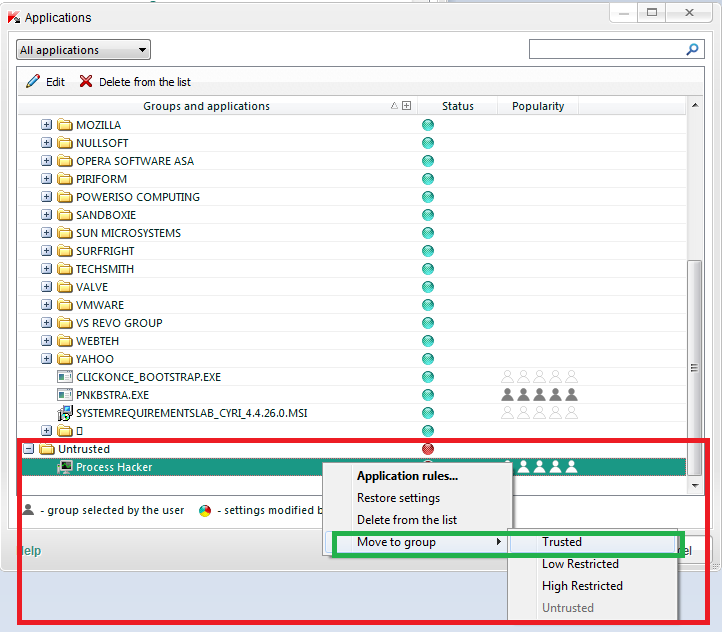Click the scrollbar down arrow
Viewport: 722px width, 632px height.
point(695,486)
